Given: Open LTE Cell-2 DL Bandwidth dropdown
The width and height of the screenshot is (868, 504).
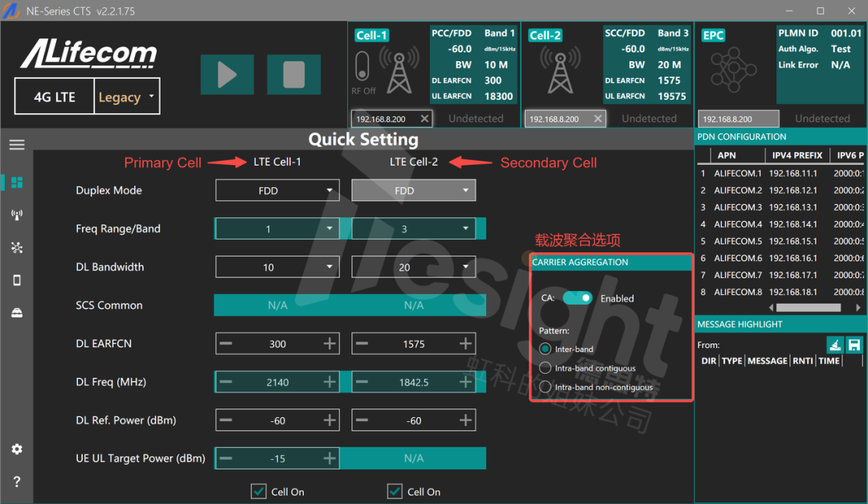Looking at the screenshot, I should pos(414,267).
